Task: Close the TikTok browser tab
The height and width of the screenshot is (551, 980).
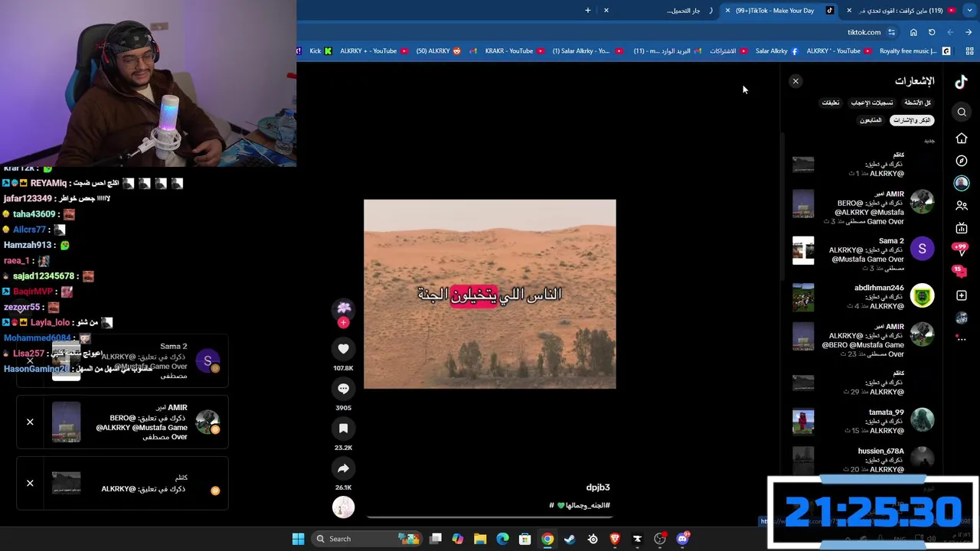Action: [727, 11]
